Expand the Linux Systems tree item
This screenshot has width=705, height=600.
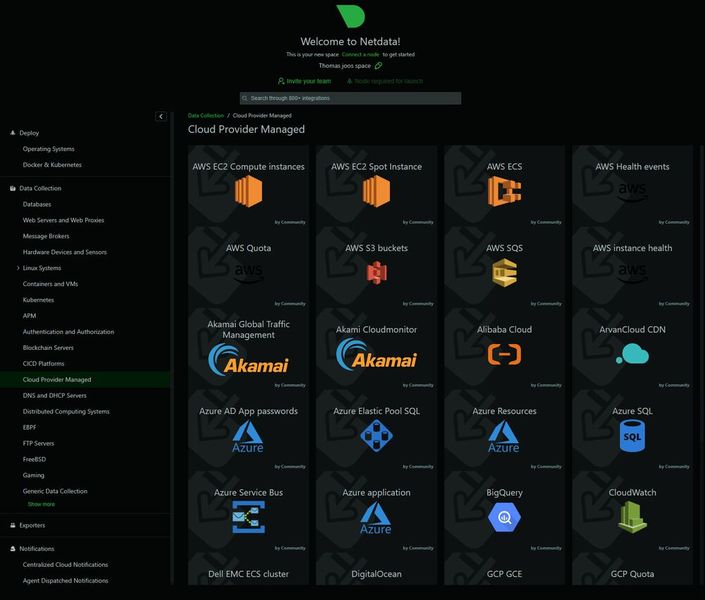18,268
